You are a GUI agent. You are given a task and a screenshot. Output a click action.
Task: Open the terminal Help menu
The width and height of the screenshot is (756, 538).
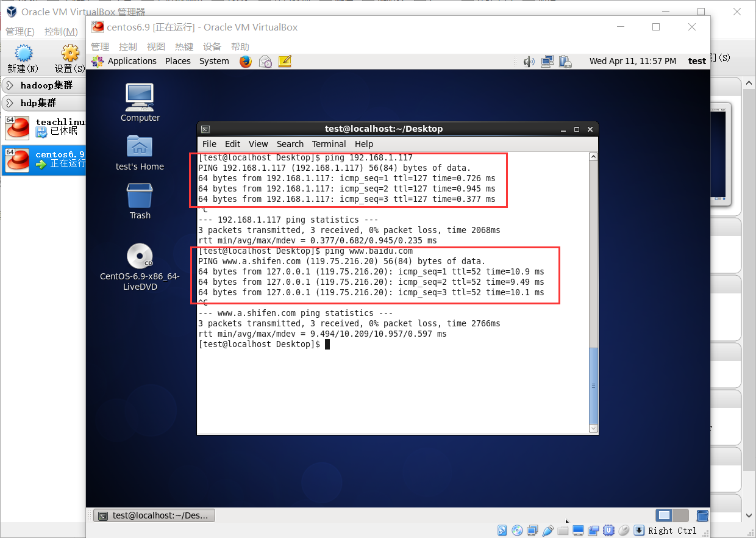pos(364,144)
